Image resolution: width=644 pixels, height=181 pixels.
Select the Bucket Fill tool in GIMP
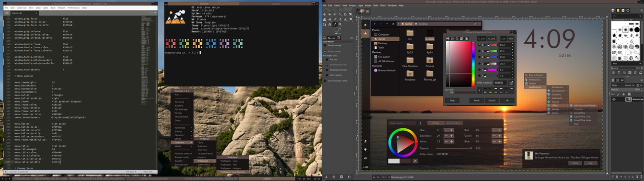click(x=330, y=19)
